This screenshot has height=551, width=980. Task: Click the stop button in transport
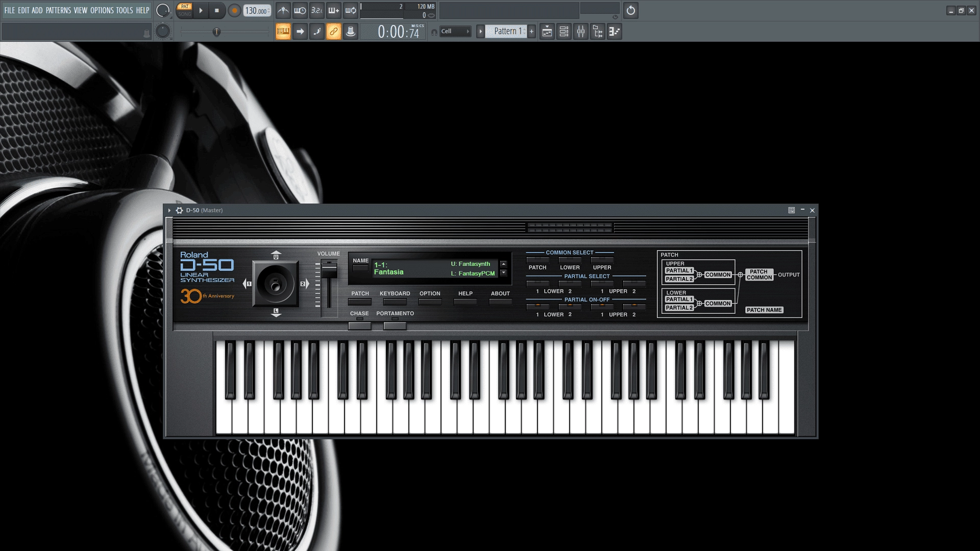click(x=217, y=10)
